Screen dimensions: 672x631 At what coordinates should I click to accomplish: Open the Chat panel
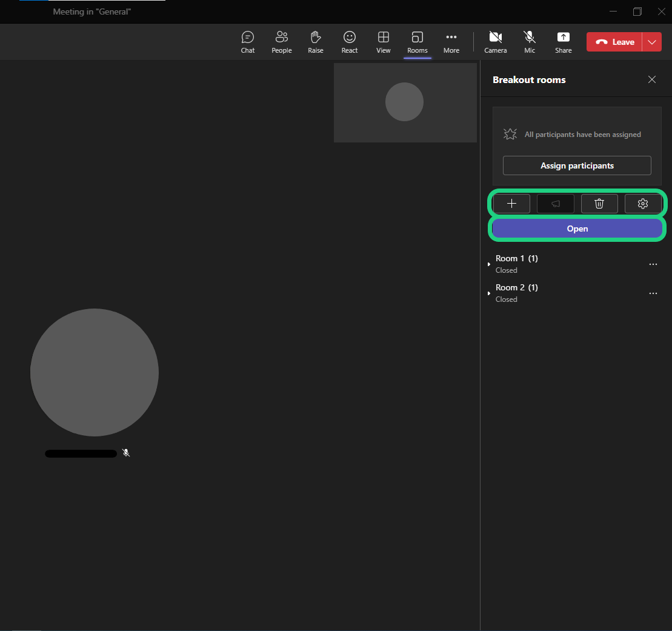[247, 42]
